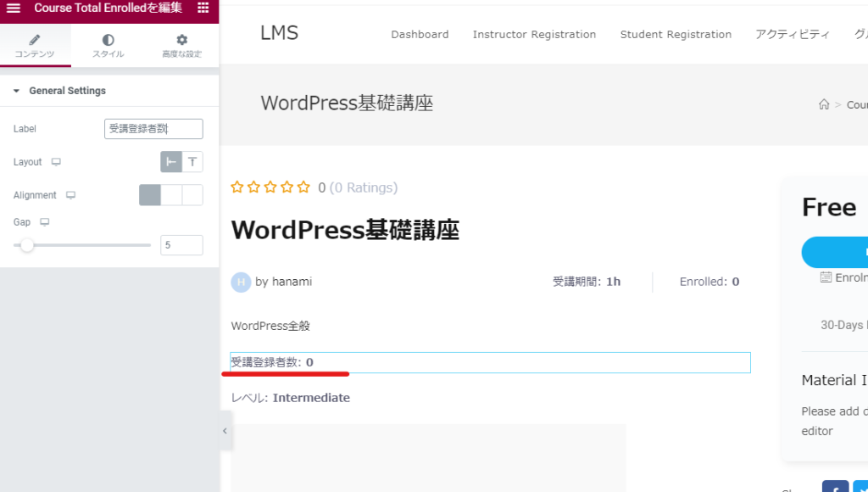Click the Layout responsive device icon
The height and width of the screenshot is (492, 868).
(x=56, y=162)
